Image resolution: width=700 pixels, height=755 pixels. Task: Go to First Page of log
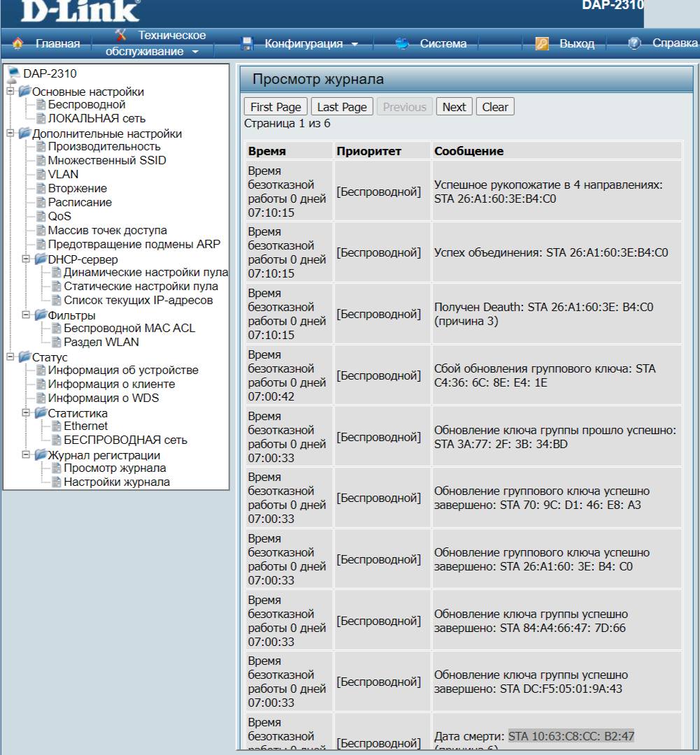(276, 107)
